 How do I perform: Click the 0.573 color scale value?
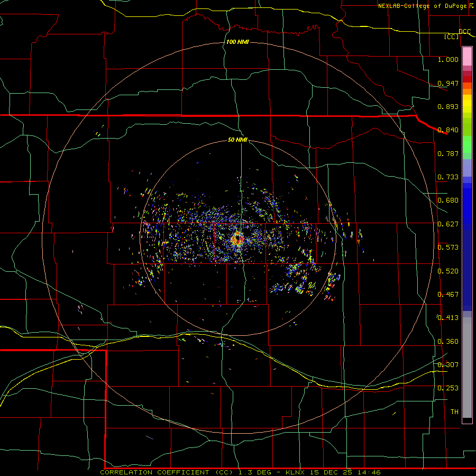tap(448, 248)
